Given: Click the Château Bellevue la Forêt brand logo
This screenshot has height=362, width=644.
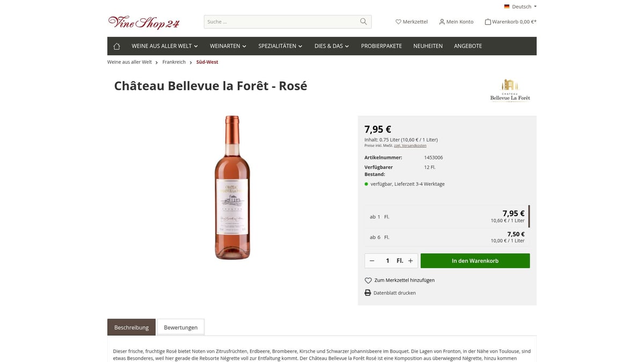Looking at the screenshot, I should pos(509,89).
